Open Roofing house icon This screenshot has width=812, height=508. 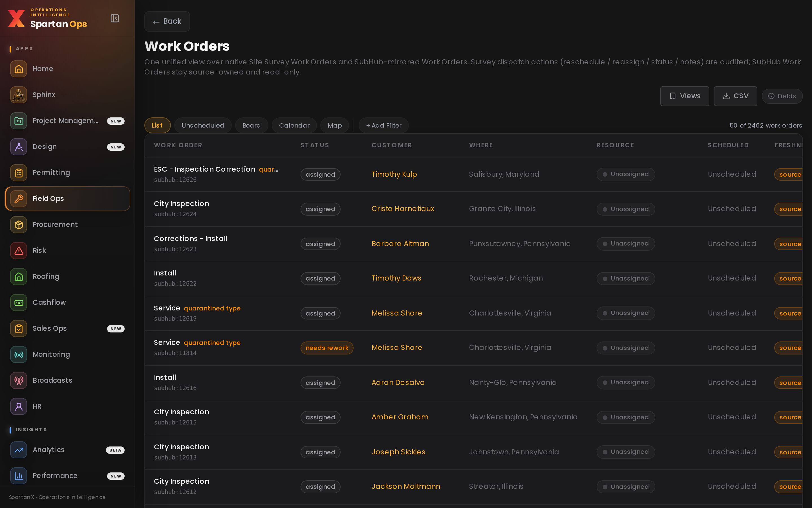click(x=19, y=277)
